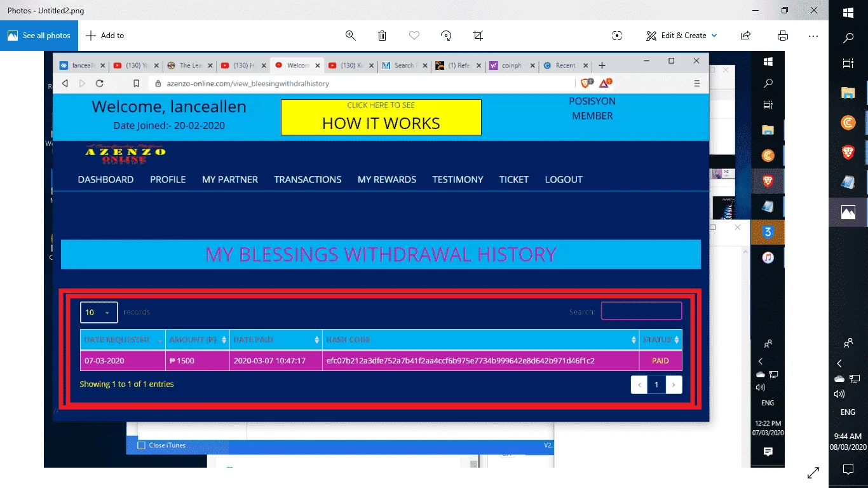Click the AZENZO ONLINE logo
Viewport: 868px width, 488px height.
click(x=125, y=154)
